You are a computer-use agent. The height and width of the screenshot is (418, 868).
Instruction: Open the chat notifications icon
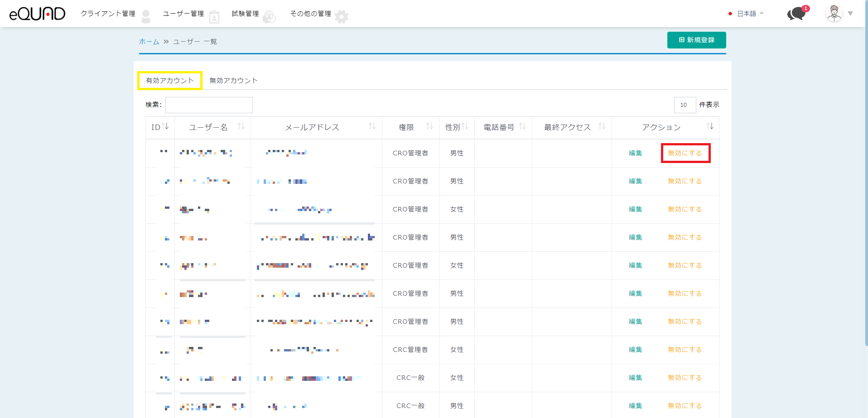[797, 14]
